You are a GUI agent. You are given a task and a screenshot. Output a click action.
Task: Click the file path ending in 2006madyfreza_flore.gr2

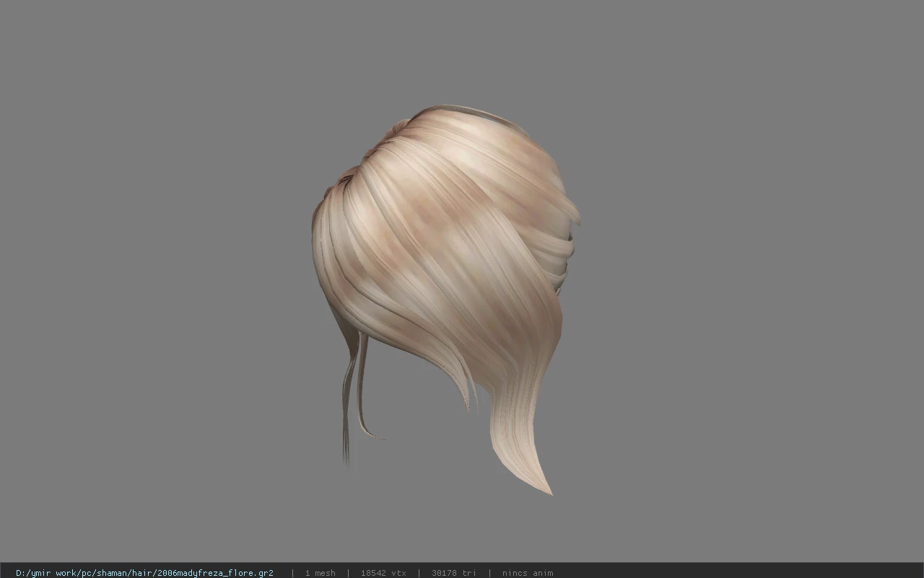[x=144, y=573]
